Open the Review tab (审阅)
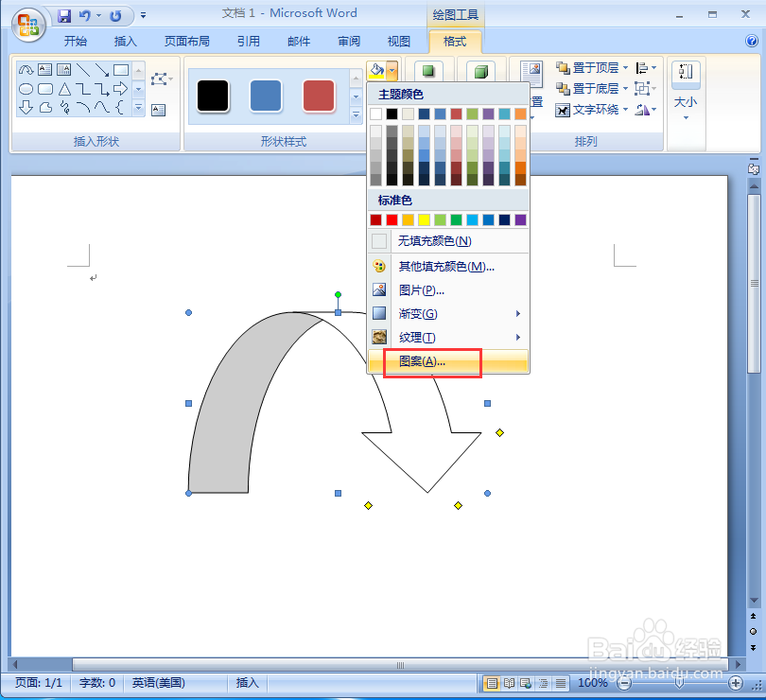This screenshot has height=700, width=766. 349,42
